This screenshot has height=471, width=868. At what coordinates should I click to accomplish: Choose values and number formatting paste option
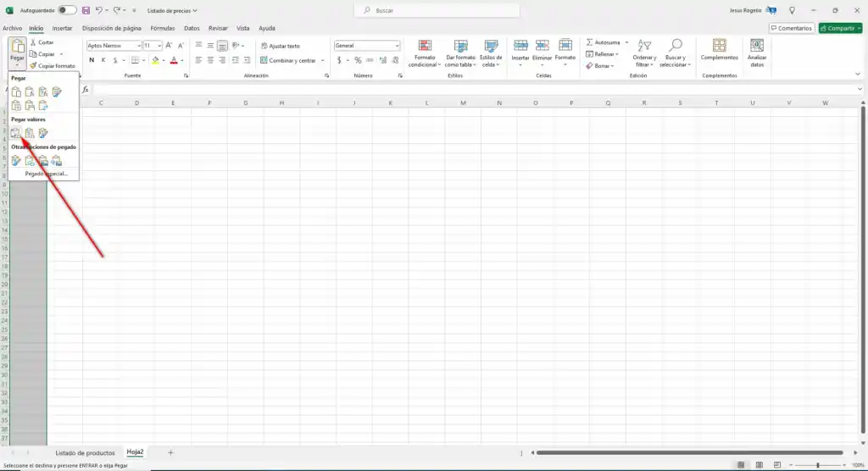(x=30, y=133)
